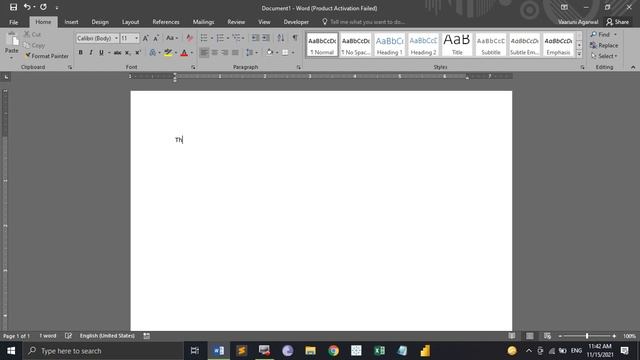Apply text highlight color
Viewport: 640px width, 360px height.
(x=168, y=53)
